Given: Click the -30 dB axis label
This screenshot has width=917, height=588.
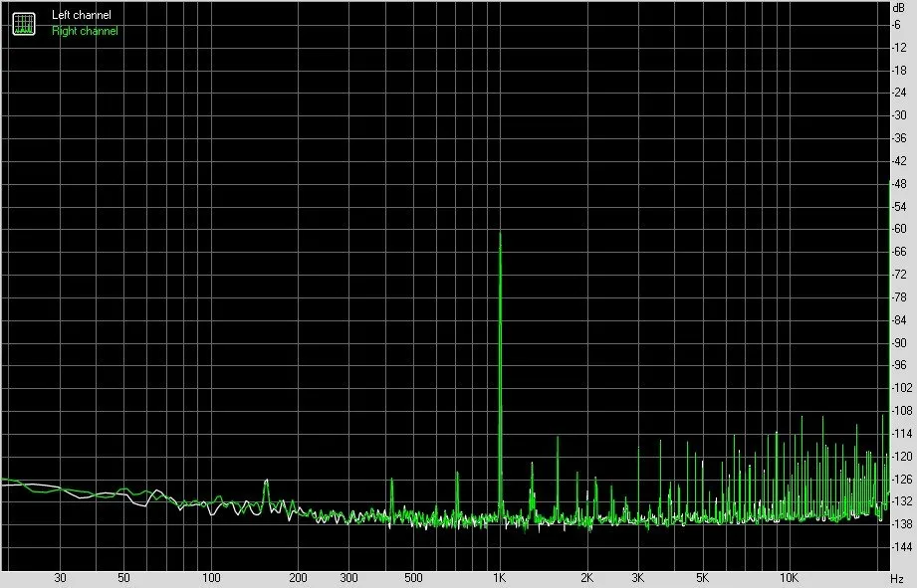Looking at the screenshot, I should click(899, 115).
